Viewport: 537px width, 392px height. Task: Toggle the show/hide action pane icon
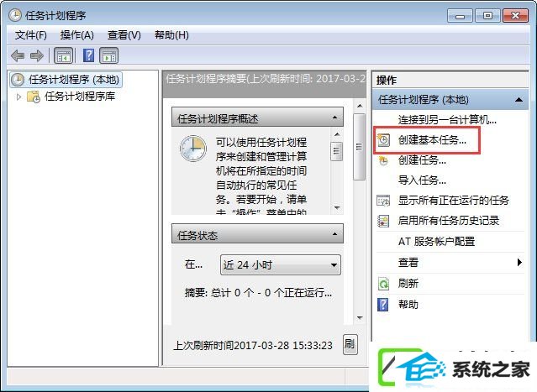109,55
